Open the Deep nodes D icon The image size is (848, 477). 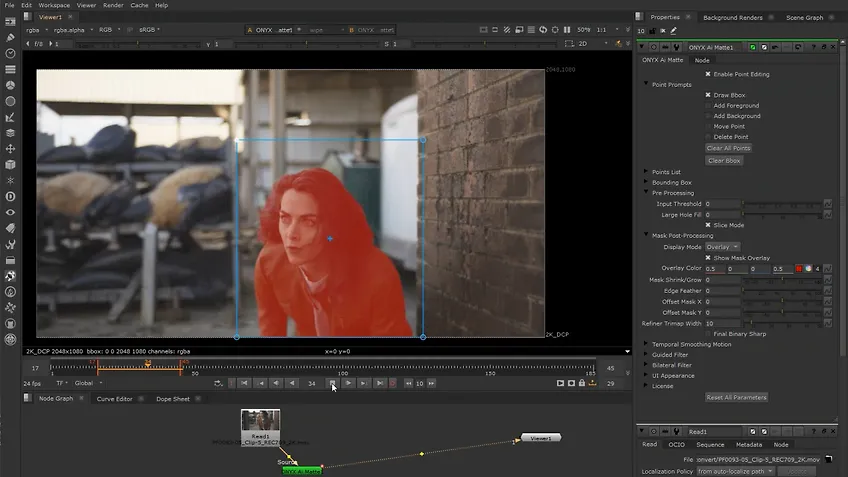tap(10, 196)
